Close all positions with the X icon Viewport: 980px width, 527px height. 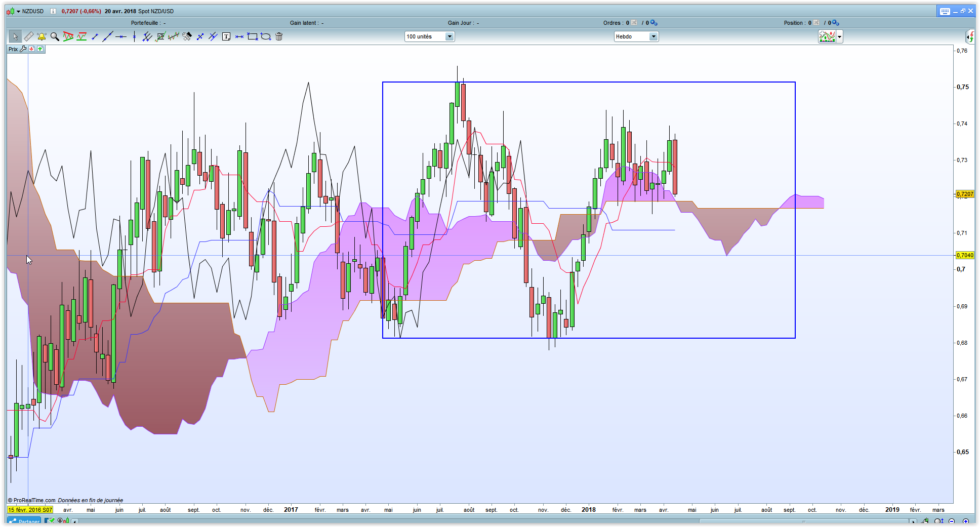(x=816, y=23)
